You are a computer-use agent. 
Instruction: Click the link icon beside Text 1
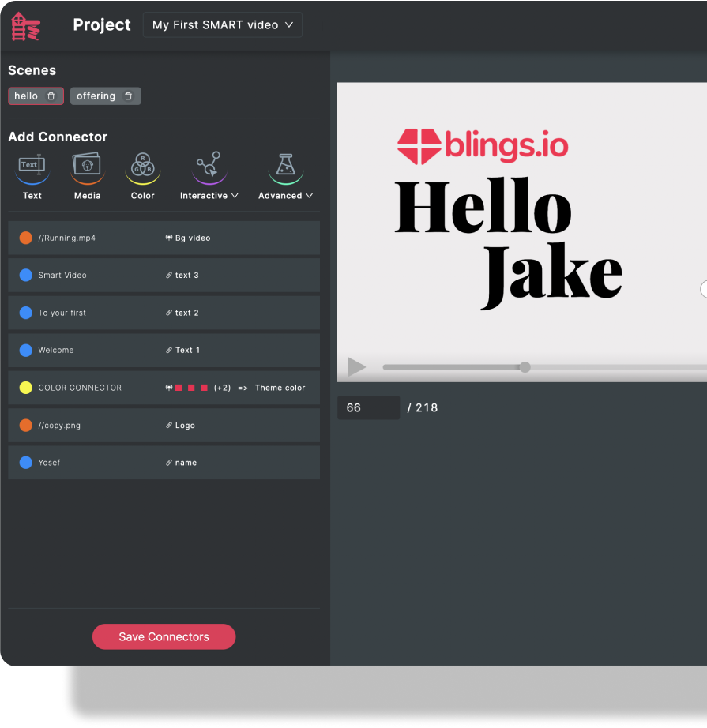[x=169, y=350]
